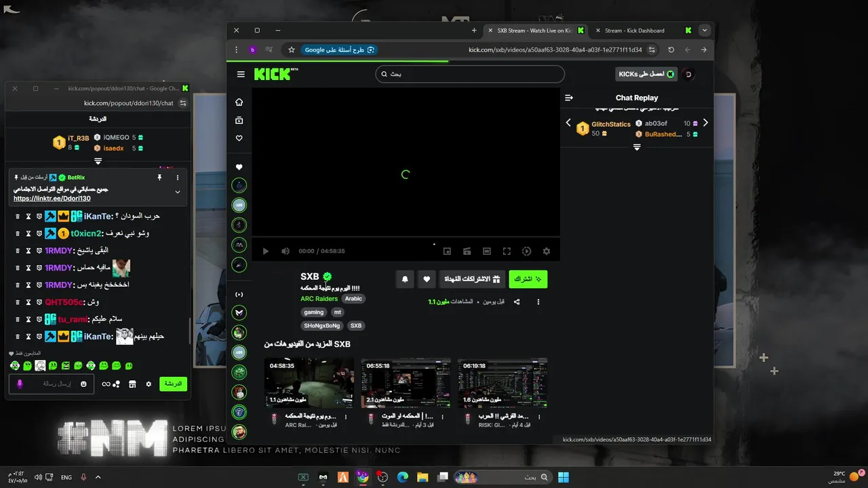Click the purple microphone in chat input
This screenshot has width=868, height=488.
click(x=20, y=384)
